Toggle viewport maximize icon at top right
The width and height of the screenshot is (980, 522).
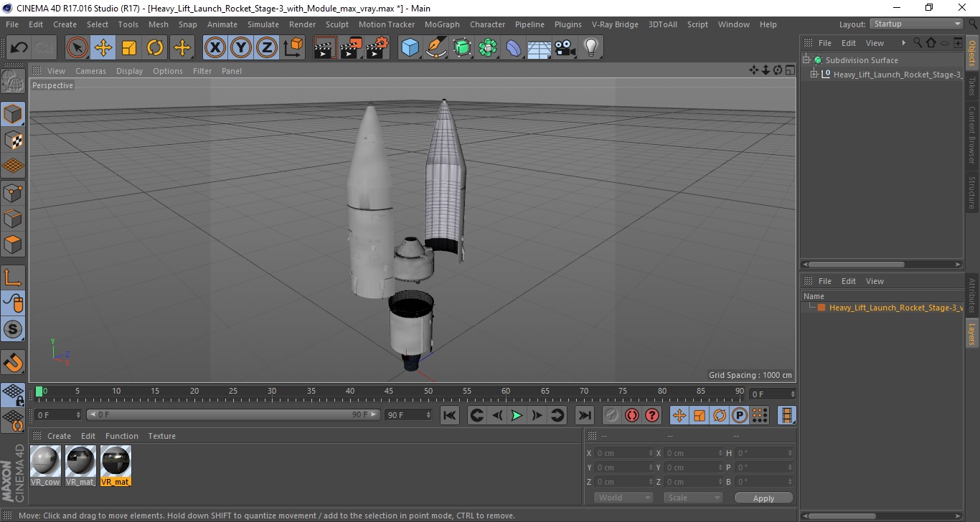[x=790, y=70]
